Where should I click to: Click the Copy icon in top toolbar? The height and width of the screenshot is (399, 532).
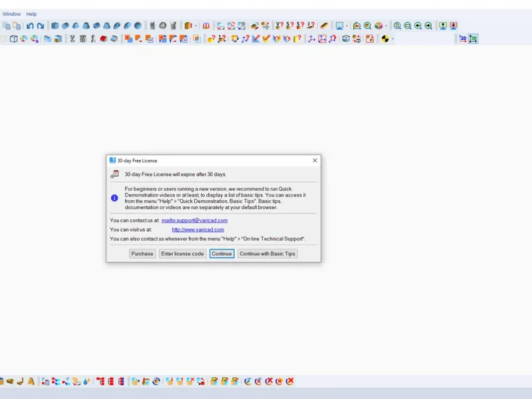(6, 26)
